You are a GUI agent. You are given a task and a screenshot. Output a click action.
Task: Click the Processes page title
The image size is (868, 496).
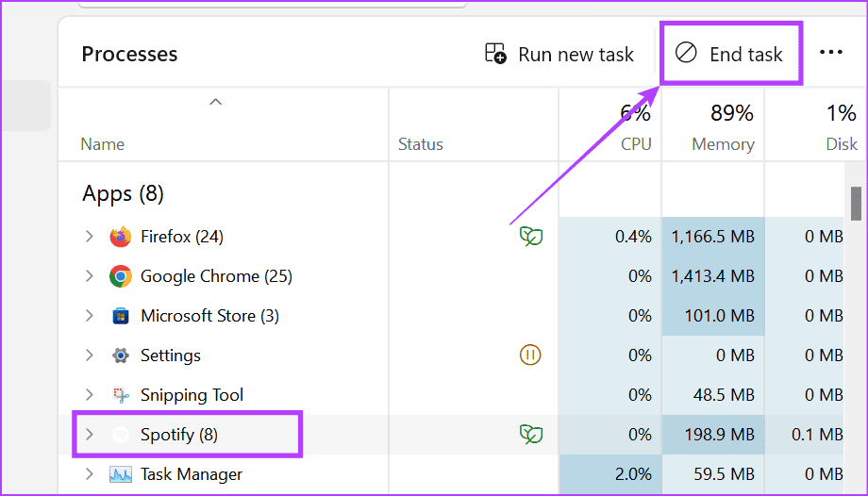(x=129, y=55)
